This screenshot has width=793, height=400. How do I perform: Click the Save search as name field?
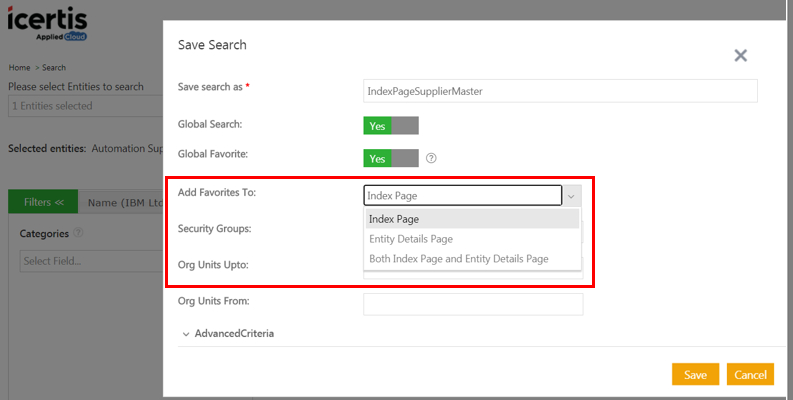click(560, 91)
